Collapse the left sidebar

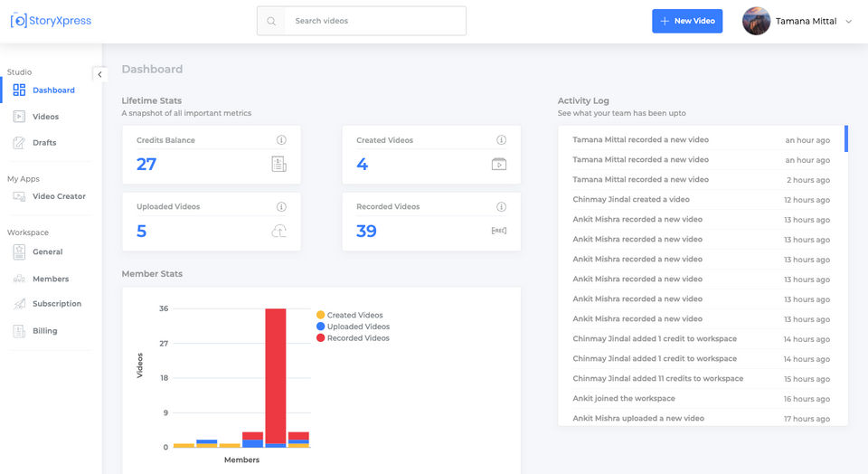pyautogui.click(x=99, y=74)
